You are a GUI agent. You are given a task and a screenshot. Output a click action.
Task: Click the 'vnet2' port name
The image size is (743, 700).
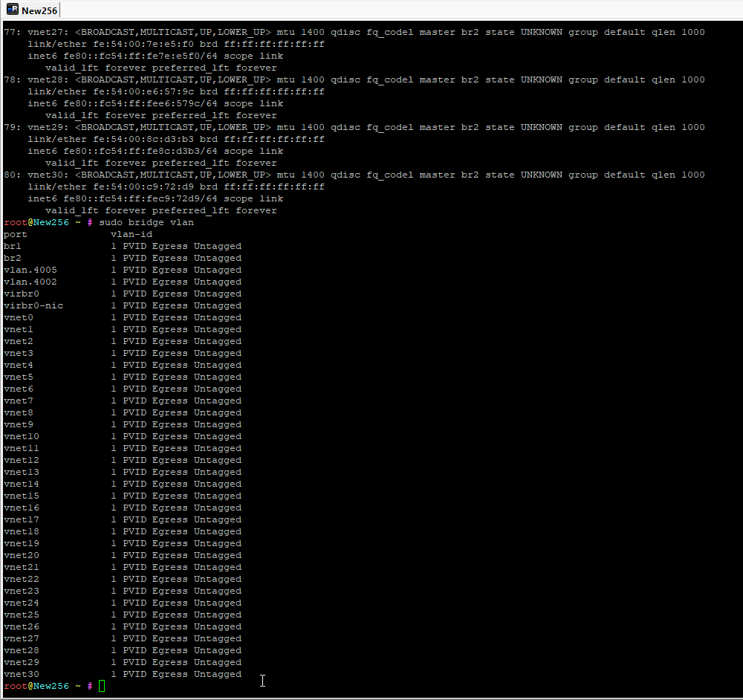[19, 341]
